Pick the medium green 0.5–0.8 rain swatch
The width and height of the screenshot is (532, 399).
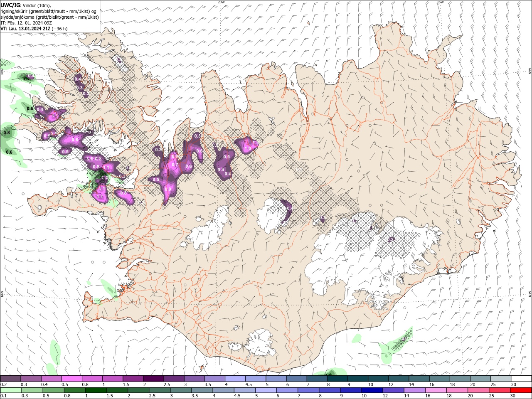point(54,390)
